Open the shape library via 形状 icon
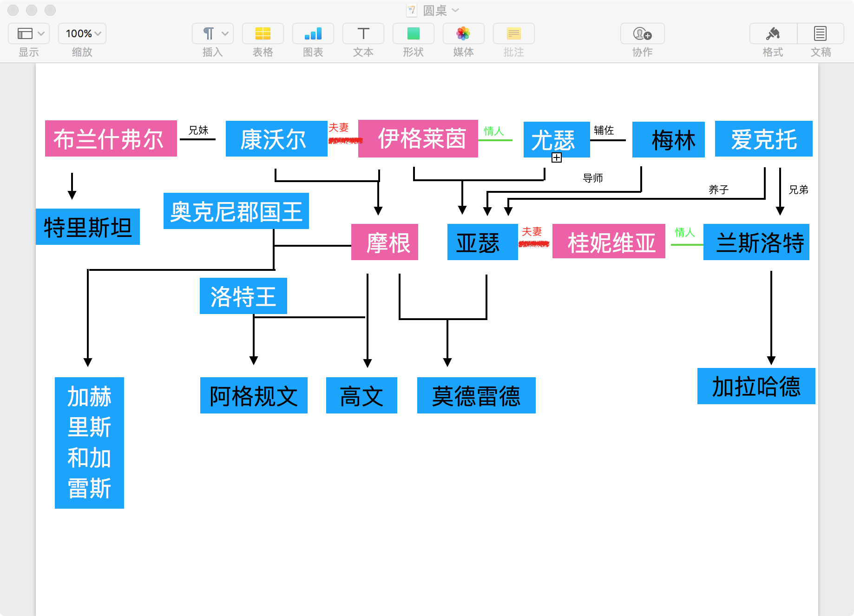The image size is (854, 616). 413,33
